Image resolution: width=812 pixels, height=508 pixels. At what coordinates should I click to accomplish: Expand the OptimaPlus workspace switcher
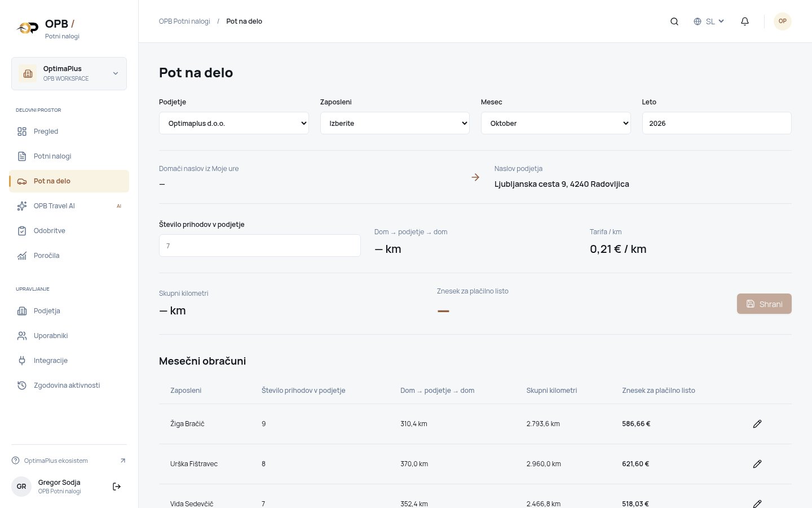(69, 73)
